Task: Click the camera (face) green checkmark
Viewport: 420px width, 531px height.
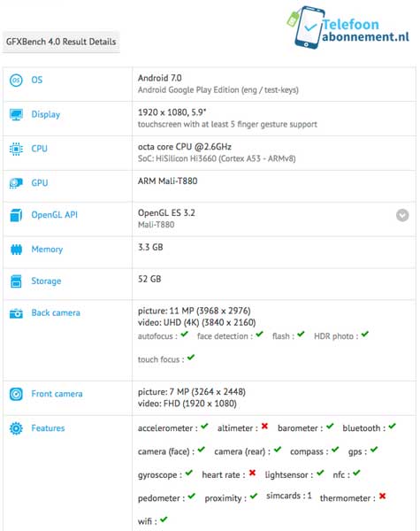Action: [x=202, y=450]
